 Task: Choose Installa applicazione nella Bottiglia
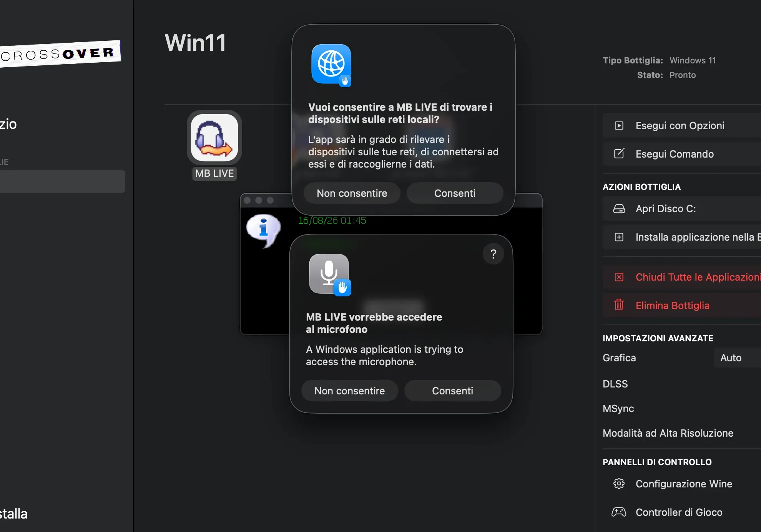click(682, 237)
